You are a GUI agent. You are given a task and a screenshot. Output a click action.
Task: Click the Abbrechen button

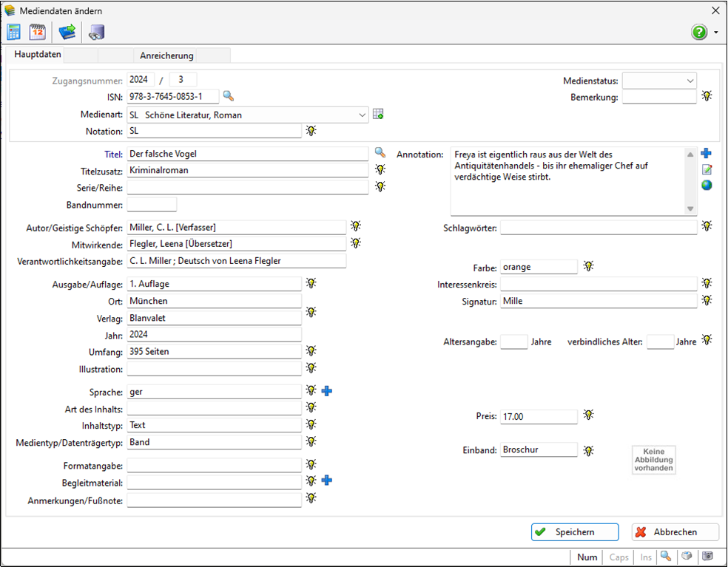[675, 532]
